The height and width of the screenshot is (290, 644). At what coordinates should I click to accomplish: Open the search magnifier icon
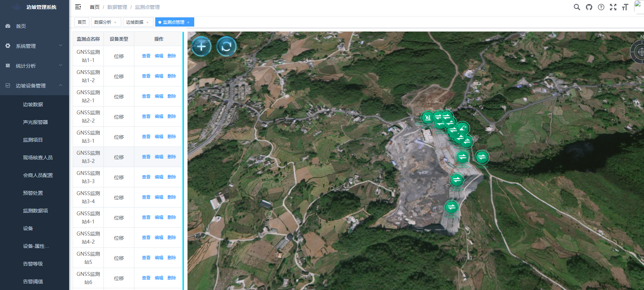click(x=577, y=7)
